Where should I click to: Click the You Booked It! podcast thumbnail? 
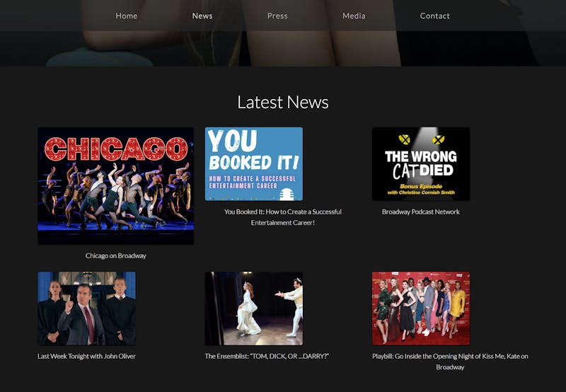(254, 164)
